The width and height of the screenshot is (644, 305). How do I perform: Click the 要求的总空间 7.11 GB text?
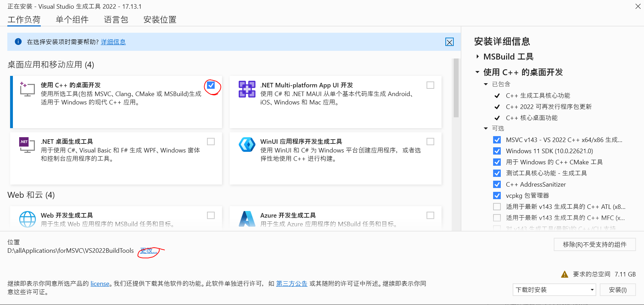604,274
